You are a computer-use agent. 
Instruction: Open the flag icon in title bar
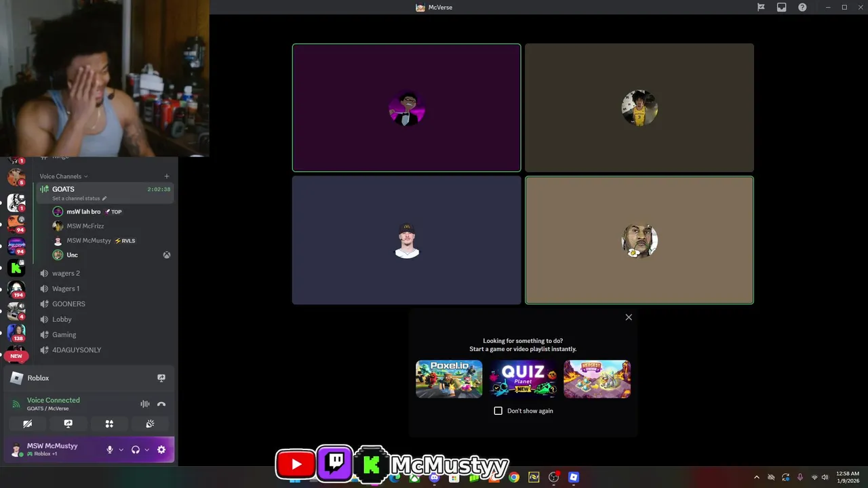tap(761, 7)
